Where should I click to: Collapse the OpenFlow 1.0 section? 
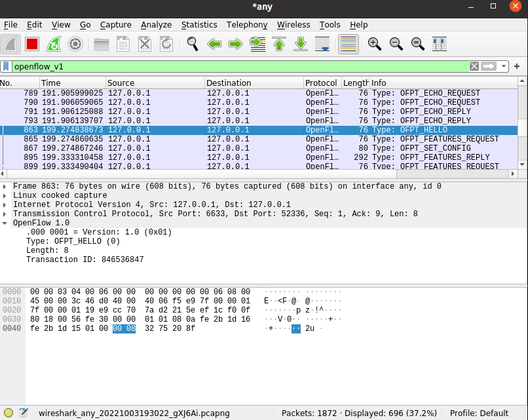click(x=5, y=223)
